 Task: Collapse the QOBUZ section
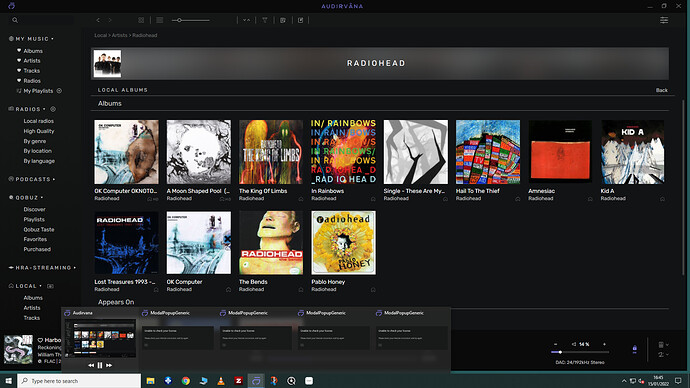[x=42, y=198]
